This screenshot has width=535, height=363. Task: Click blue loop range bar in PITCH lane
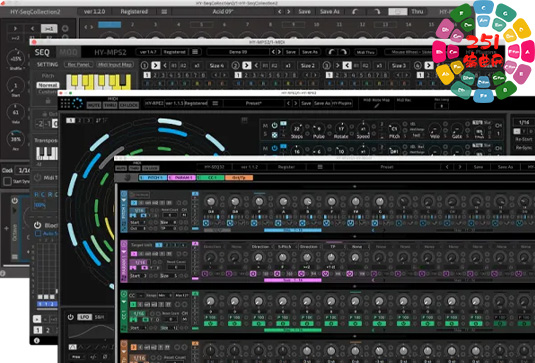click(x=292, y=230)
